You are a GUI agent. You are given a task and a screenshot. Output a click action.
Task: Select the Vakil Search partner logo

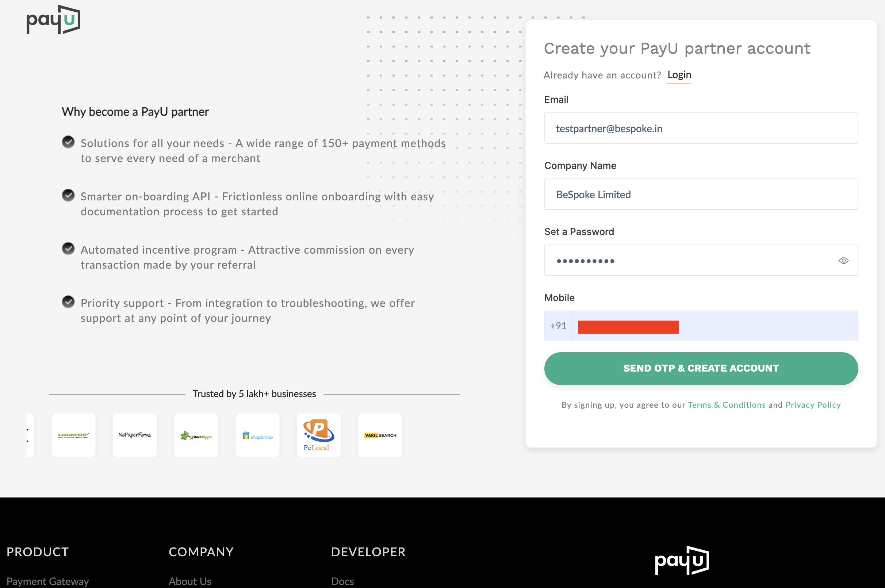(380, 435)
